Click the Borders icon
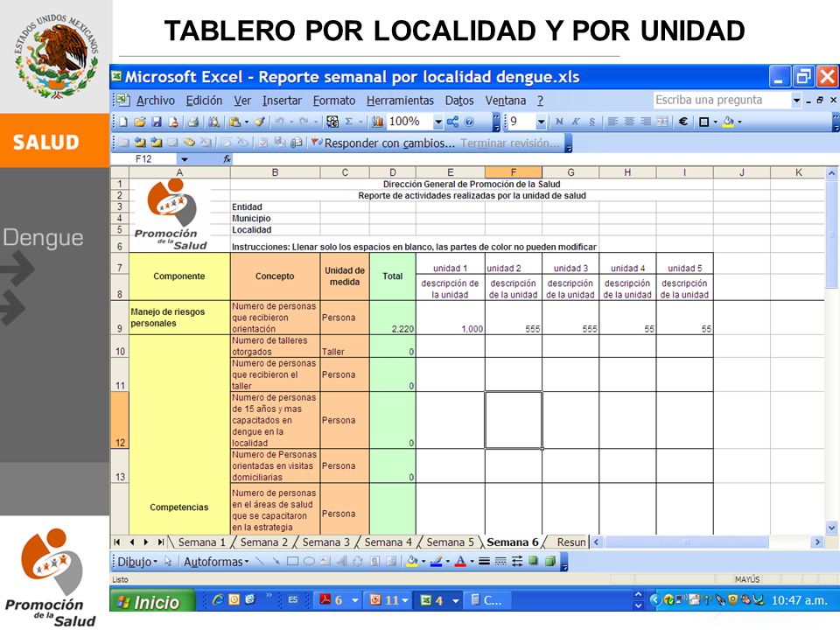The height and width of the screenshot is (630, 840). [703, 122]
